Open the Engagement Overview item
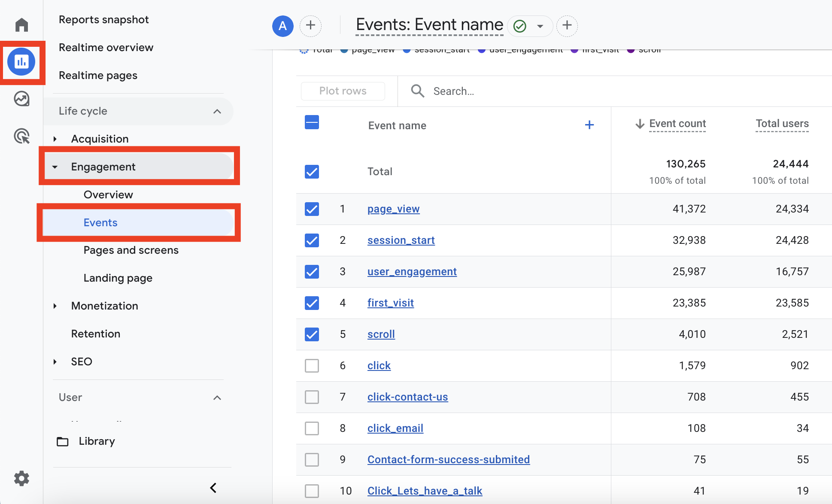The image size is (832, 504). 108,195
